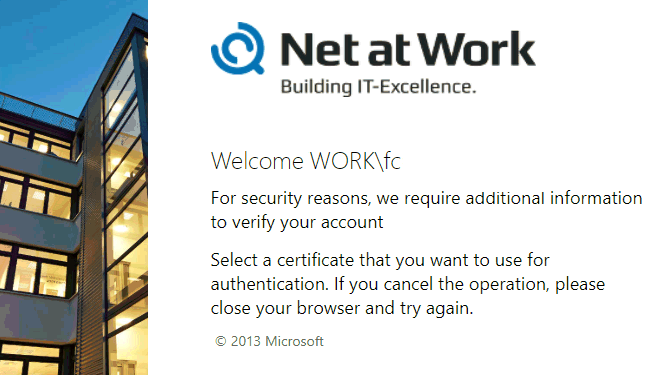Click the 'Select a certificate' instruction line

point(380,260)
